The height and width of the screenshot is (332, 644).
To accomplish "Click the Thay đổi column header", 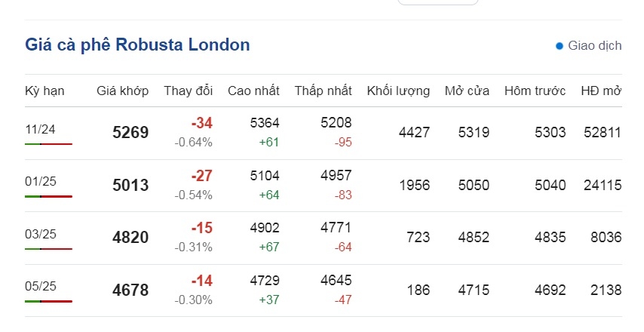I will [x=188, y=91].
